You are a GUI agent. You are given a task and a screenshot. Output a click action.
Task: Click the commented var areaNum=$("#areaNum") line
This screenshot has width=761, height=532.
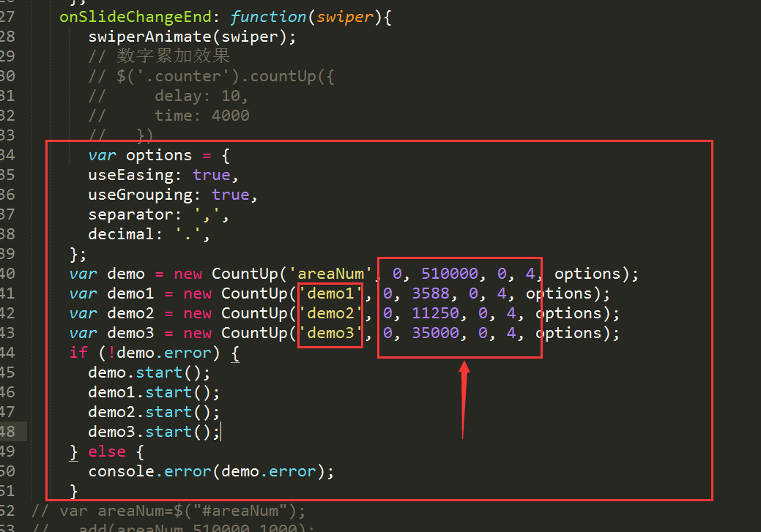coord(168,512)
